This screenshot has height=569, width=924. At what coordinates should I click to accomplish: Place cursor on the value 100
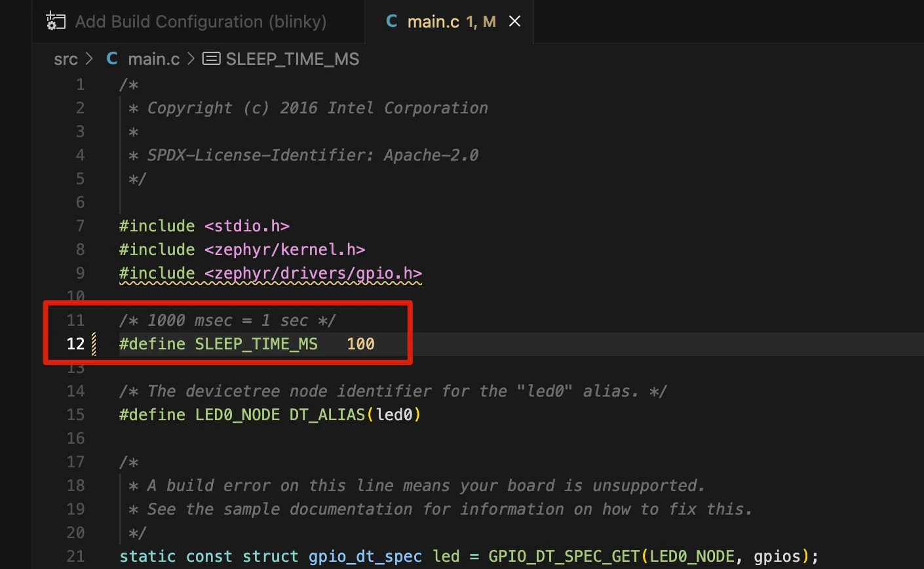[x=360, y=344]
